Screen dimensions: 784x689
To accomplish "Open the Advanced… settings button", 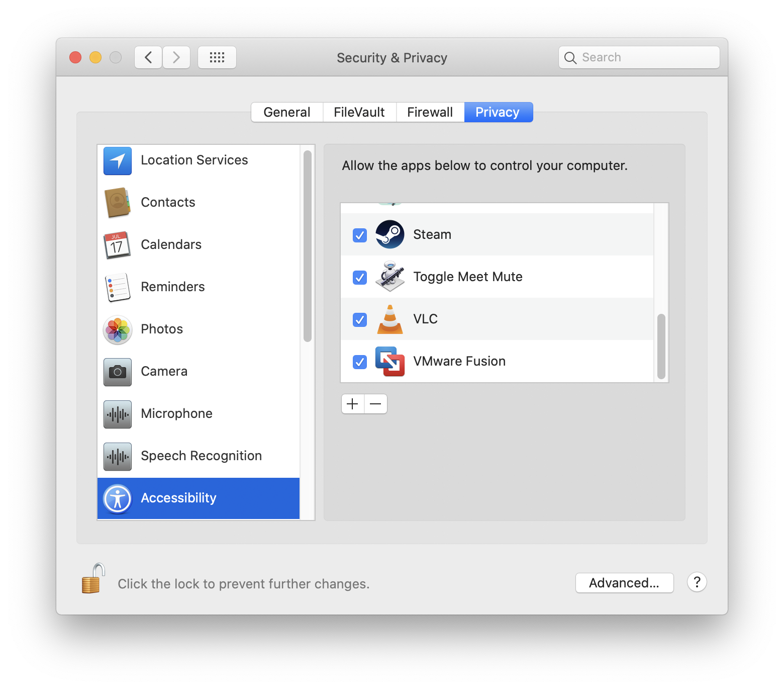I will click(x=624, y=583).
